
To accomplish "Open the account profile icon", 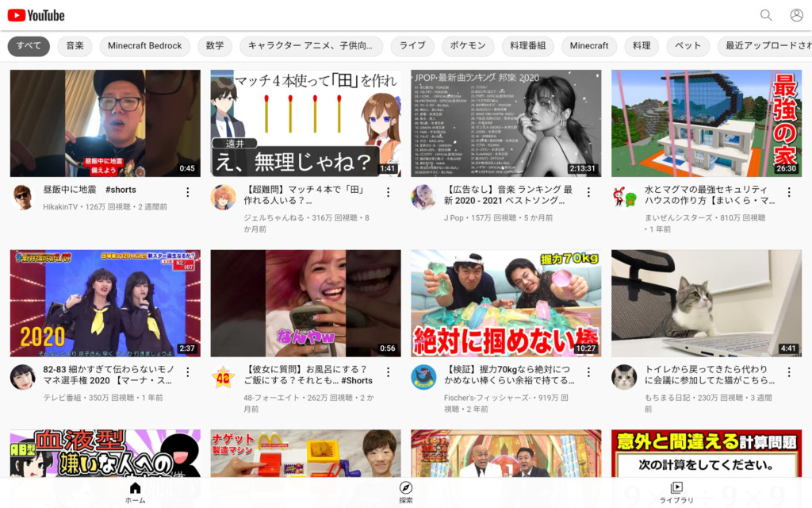I will tap(796, 15).
